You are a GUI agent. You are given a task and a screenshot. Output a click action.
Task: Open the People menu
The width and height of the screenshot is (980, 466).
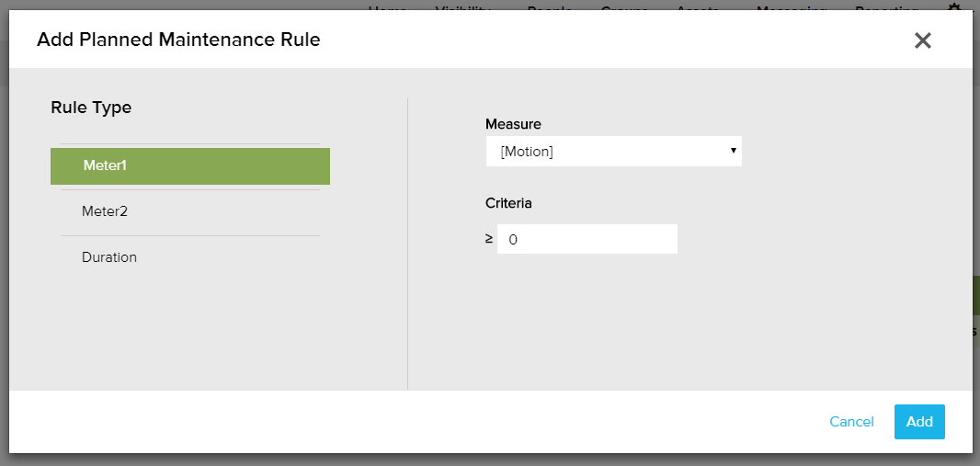point(550,8)
